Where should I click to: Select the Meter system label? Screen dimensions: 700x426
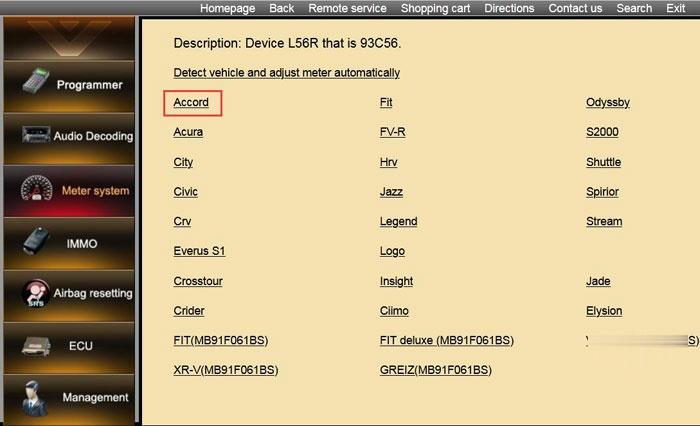(96, 191)
